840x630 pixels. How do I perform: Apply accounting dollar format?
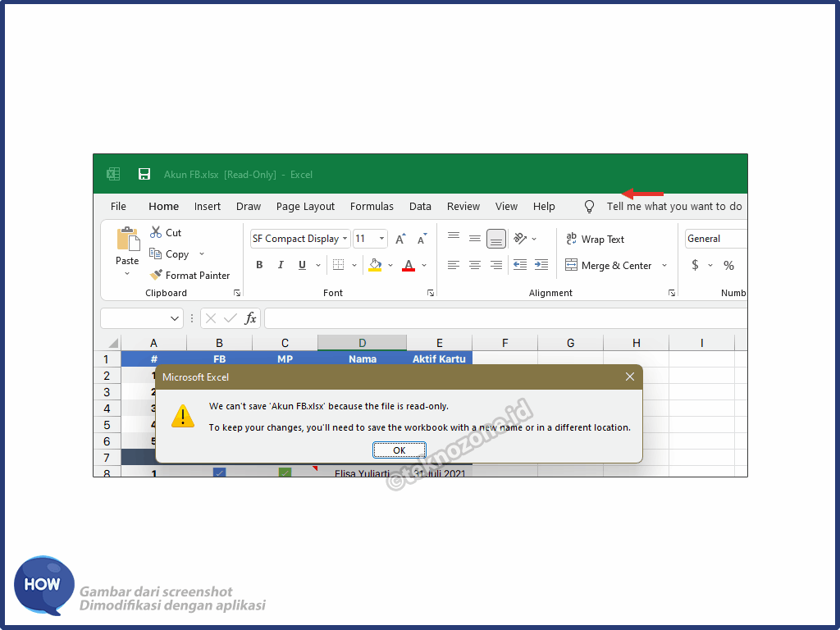695,265
